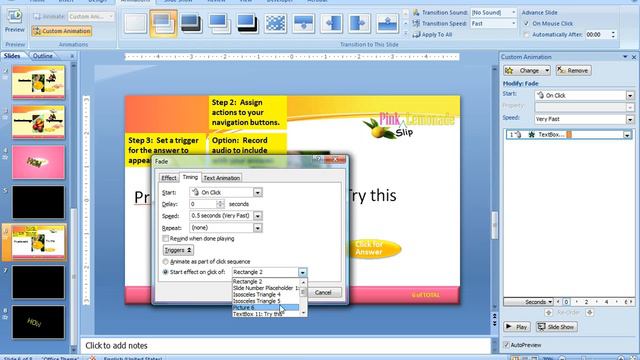Pick the Wipe Up transition icon
640x360 pixels.
(x=387, y=24)
